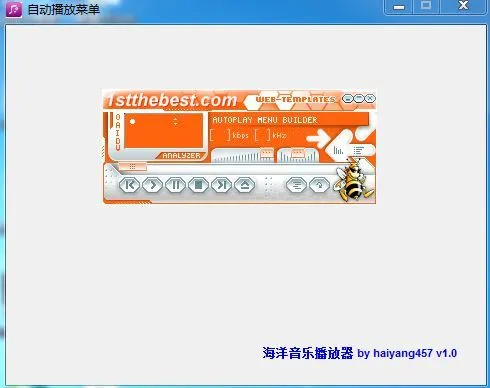Toggle shuffle with the lines hexagon button

(296, 185)
